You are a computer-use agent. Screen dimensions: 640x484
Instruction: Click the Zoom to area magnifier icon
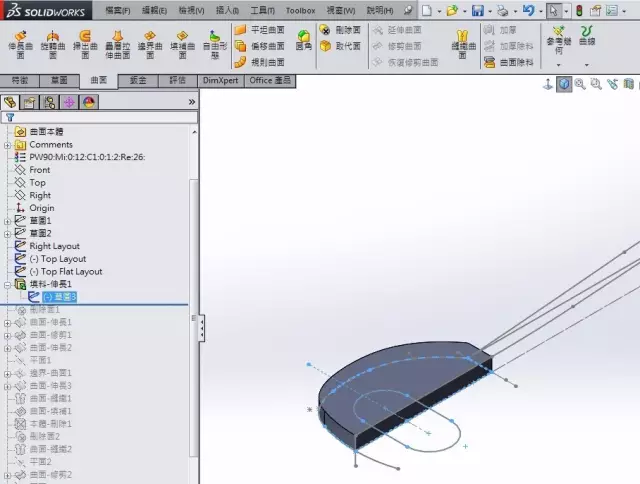tap(596, 84)
